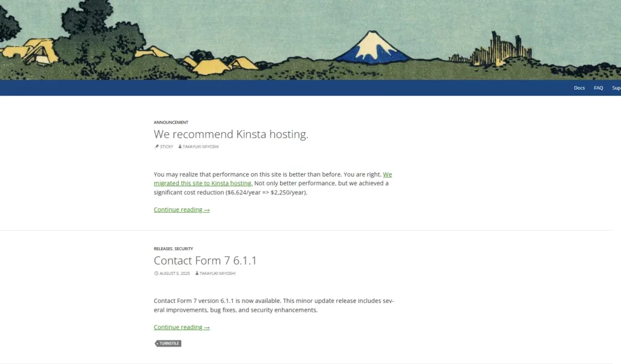This screenshot has width=621, height=364.
Task: Open the Announcement category
Action: tap(171, 122)
